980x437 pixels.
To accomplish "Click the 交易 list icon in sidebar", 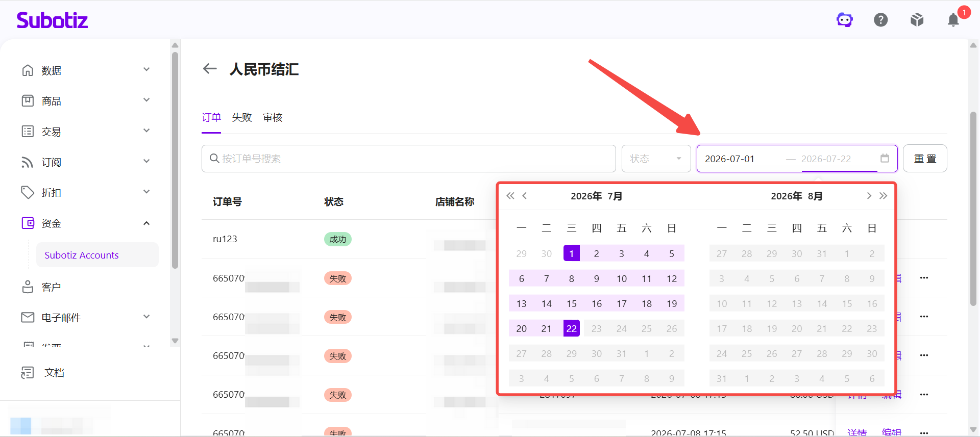I will (x=28, y=132).
